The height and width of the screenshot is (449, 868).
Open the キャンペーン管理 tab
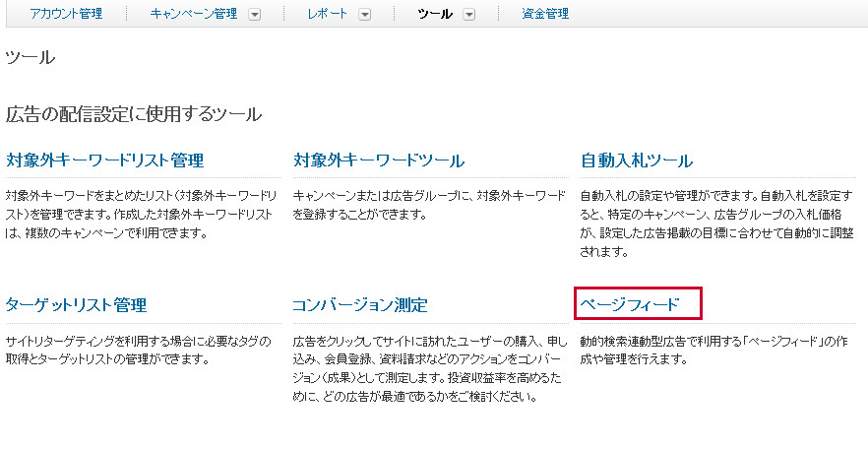pos(193,13)
